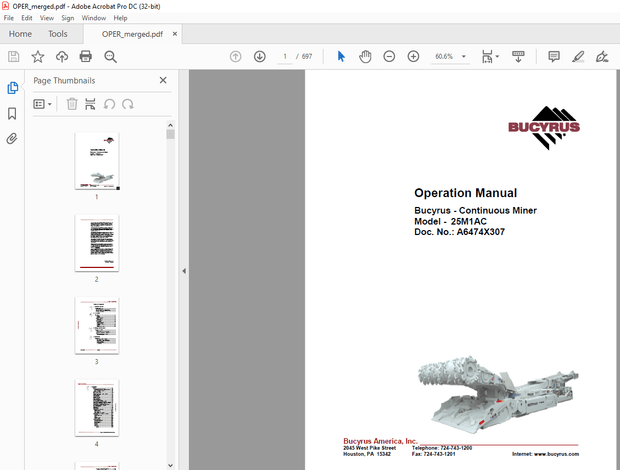Choose the Selection arrow tool
The image size is (620, 470).
[341, 57]
